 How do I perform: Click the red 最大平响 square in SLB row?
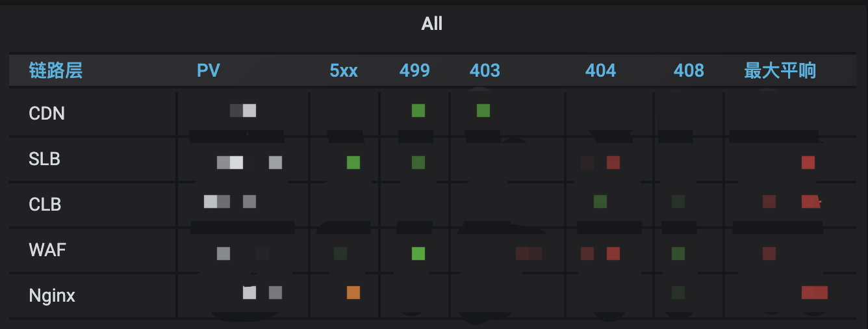click(x=808, y=163)
